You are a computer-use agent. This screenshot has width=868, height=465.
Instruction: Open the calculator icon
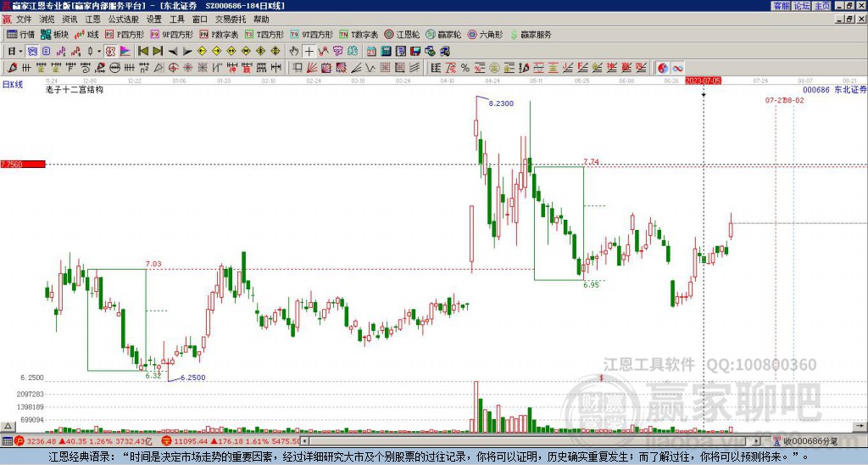pos(387,52)
